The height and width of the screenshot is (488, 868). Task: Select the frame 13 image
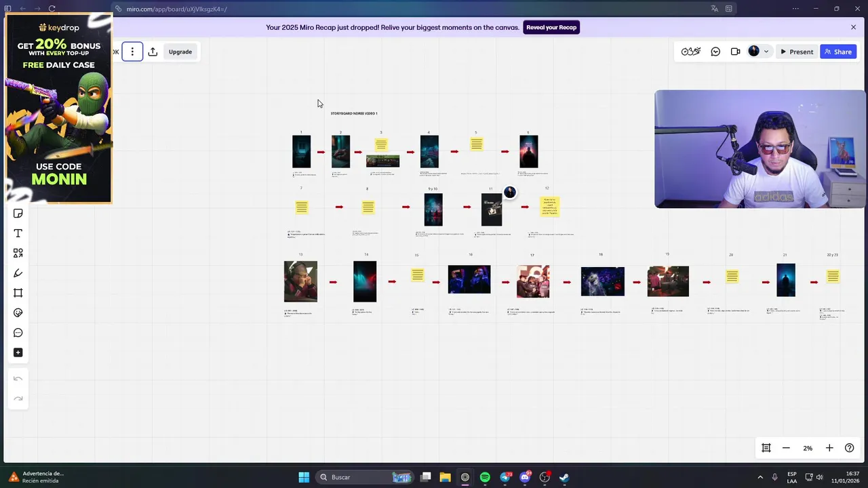[x=300, y=281]
